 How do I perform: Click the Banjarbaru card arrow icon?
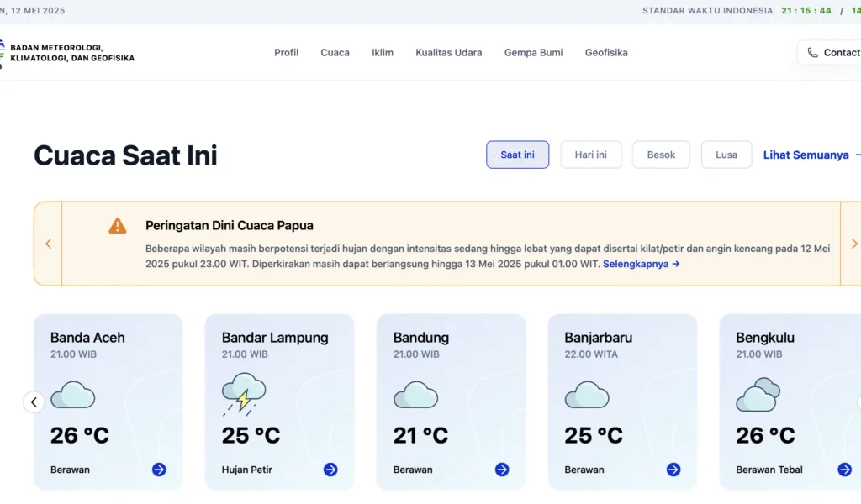click(x=673, y=470)
